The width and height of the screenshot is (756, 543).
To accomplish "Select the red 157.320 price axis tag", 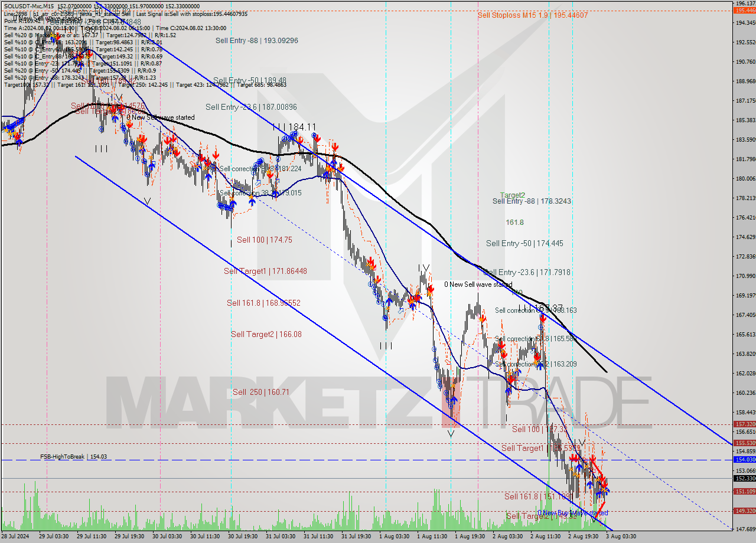I will pos(744,424).
